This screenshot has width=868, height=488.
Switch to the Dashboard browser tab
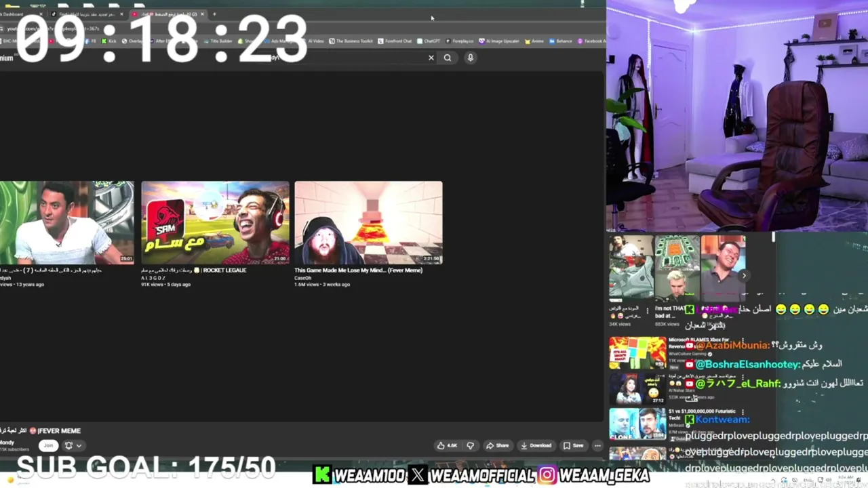pyautogui.click(x=20, y=14)
